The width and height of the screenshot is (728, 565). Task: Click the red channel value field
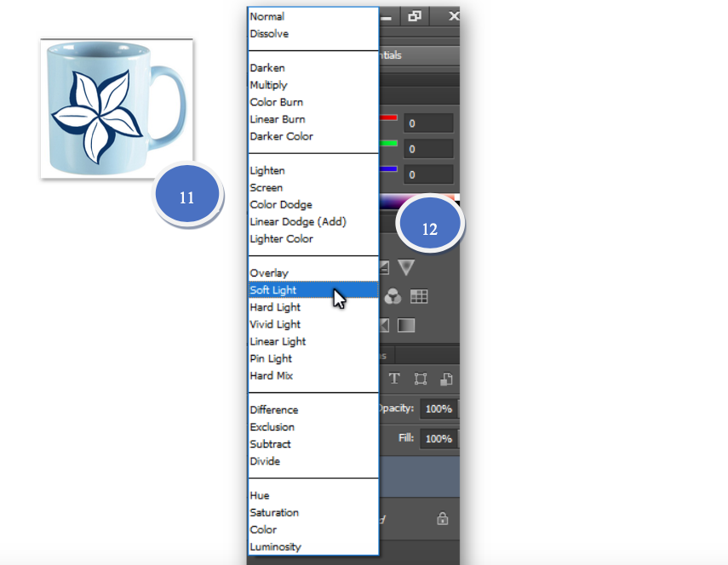coord(427,123)
